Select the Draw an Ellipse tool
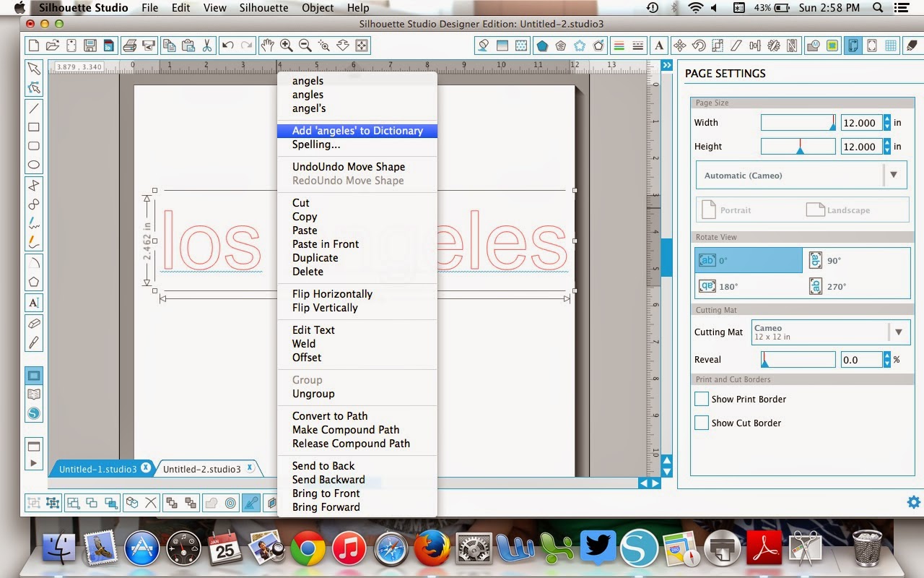The height and width of the screenshot is (578, 924). (33, 165)
